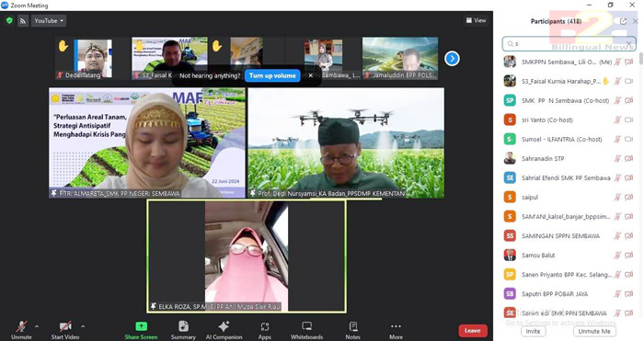Click video icon for sri Yanto

click(x=628, y=119)
